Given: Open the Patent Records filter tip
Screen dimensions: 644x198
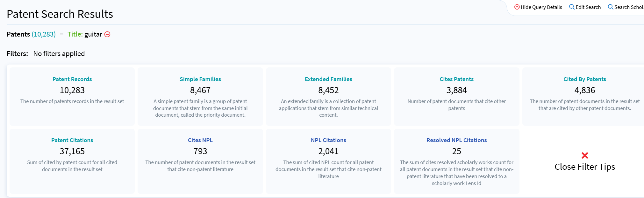Looking at the screenshot, I should tap(72, 79).
